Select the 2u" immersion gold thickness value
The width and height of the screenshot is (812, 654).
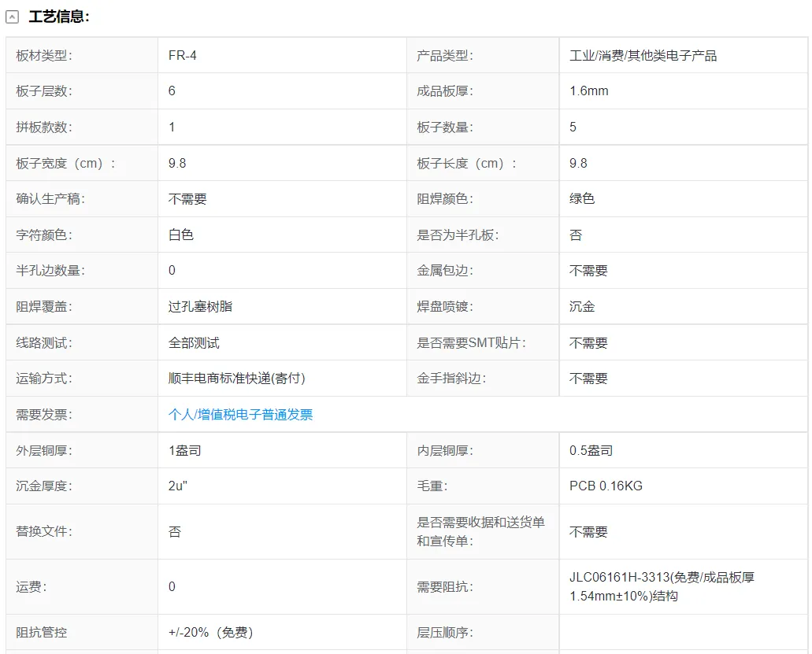[x=177, y=486]
